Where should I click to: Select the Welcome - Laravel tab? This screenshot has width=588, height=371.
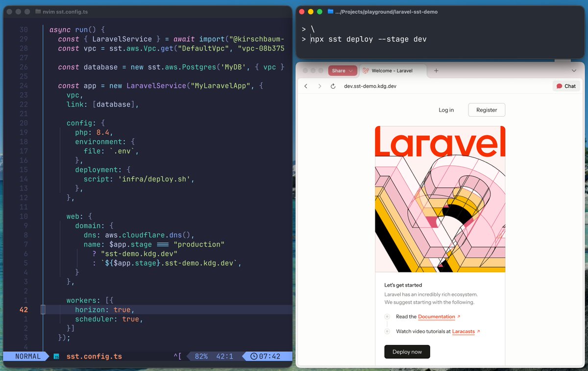click(392, 71)
